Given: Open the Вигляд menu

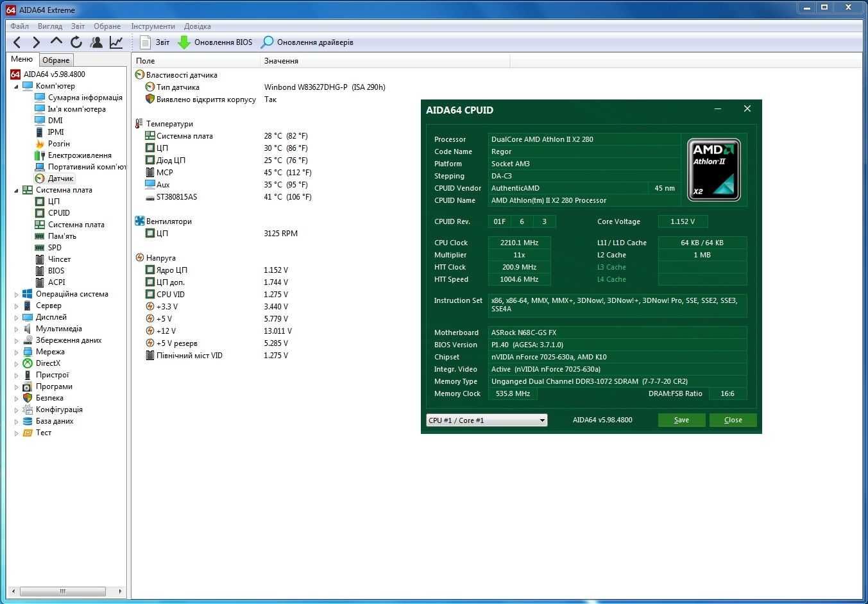Looking at the screenshot, I should pos(50,26).
